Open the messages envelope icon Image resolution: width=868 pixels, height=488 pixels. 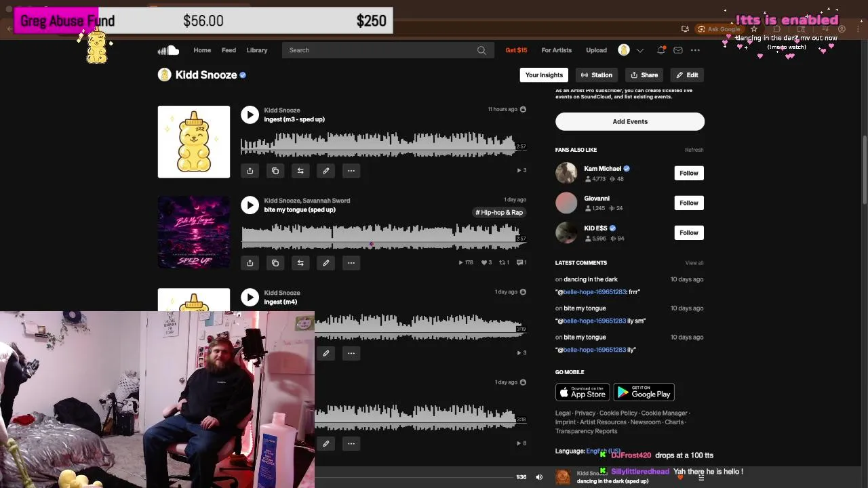pyautogui.click(x=678, y=50)
